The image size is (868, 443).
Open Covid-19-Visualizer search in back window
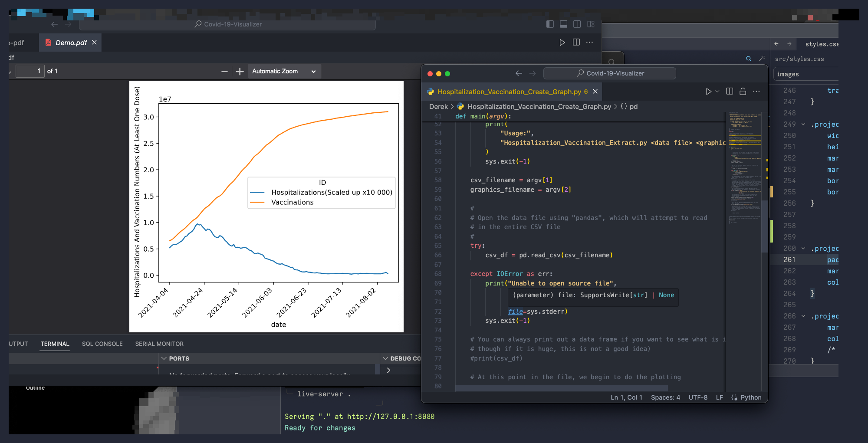(227, 24)
